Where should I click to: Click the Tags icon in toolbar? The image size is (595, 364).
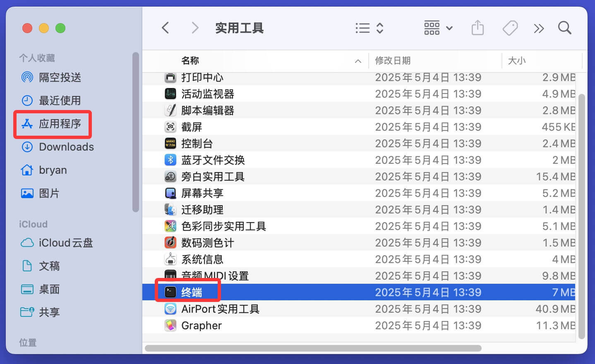(510, 28)
